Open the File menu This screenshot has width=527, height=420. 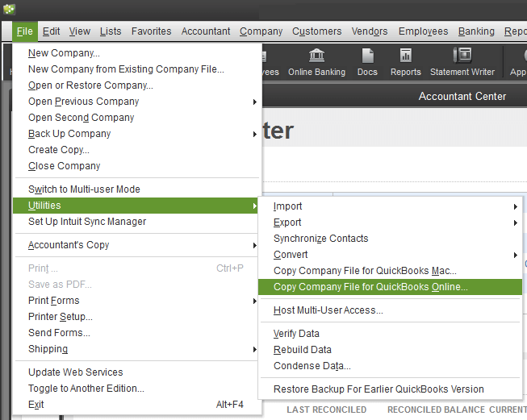(25, 31)
